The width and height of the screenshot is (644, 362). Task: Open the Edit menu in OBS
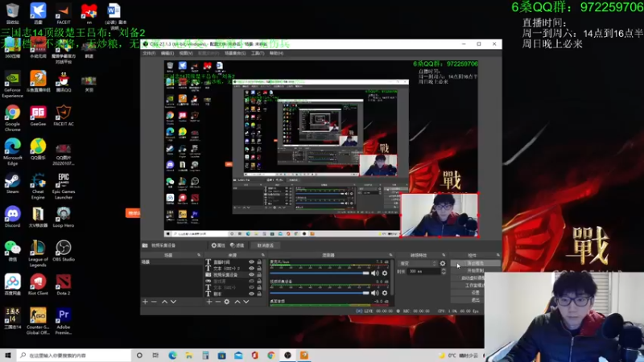[167, 53]
